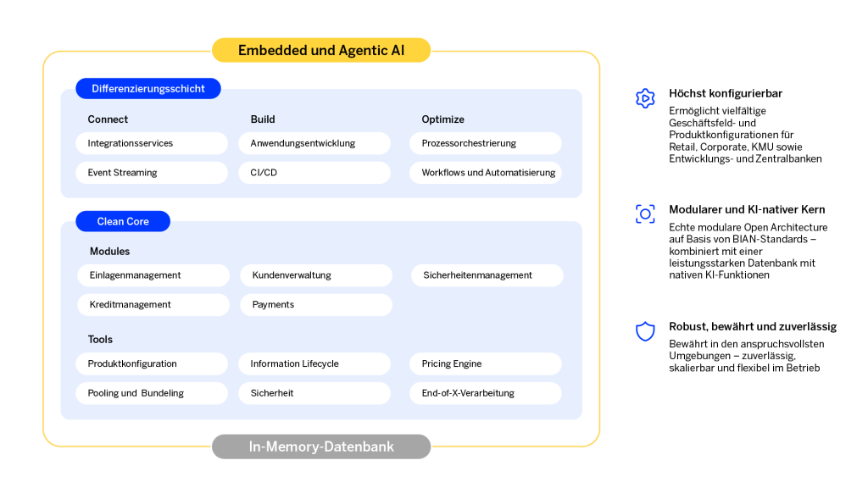
Task: Click the Einlagenmanagement module
Action: click(153, 275)
